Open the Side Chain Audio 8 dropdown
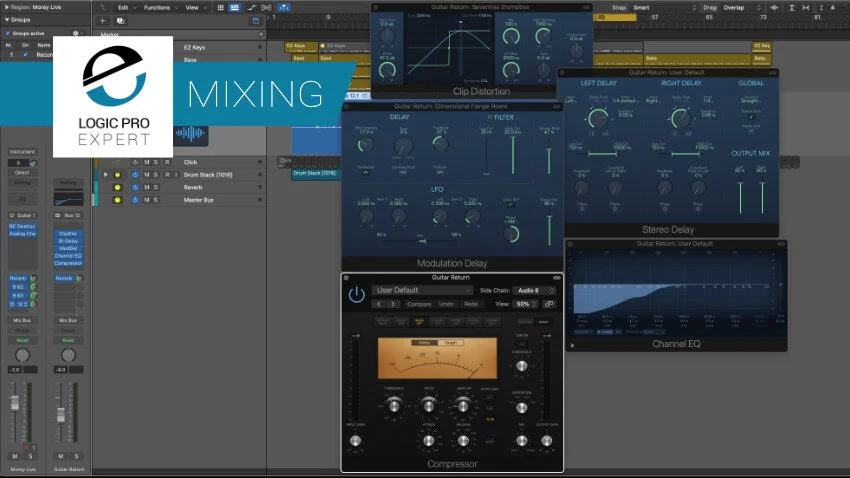850x478 pixels. pyautogui.click(x=534, y=290)
